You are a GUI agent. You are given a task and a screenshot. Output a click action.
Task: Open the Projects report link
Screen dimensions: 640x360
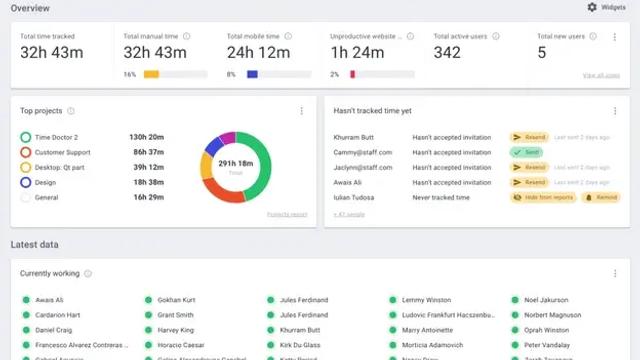(x=287, y=214)
